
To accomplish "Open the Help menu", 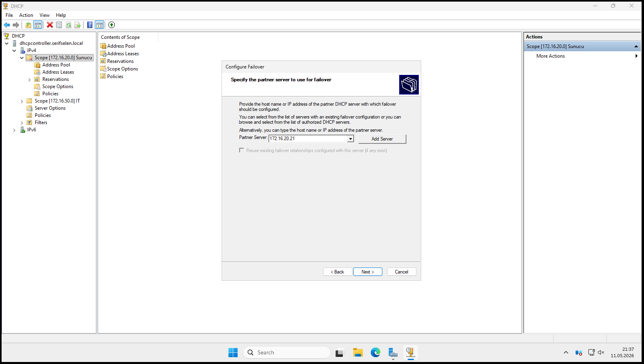I will click(61, 15).
